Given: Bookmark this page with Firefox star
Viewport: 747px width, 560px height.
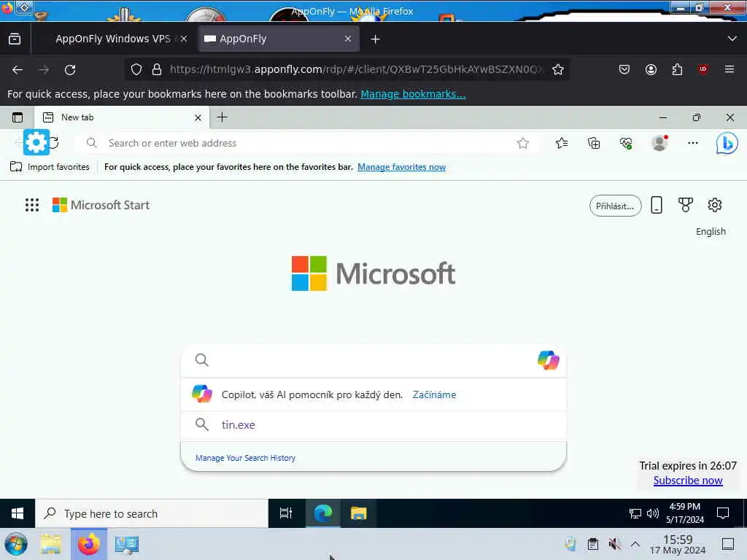Looking at the screenshot, I should pyautogui.click(x=558, y=69).
